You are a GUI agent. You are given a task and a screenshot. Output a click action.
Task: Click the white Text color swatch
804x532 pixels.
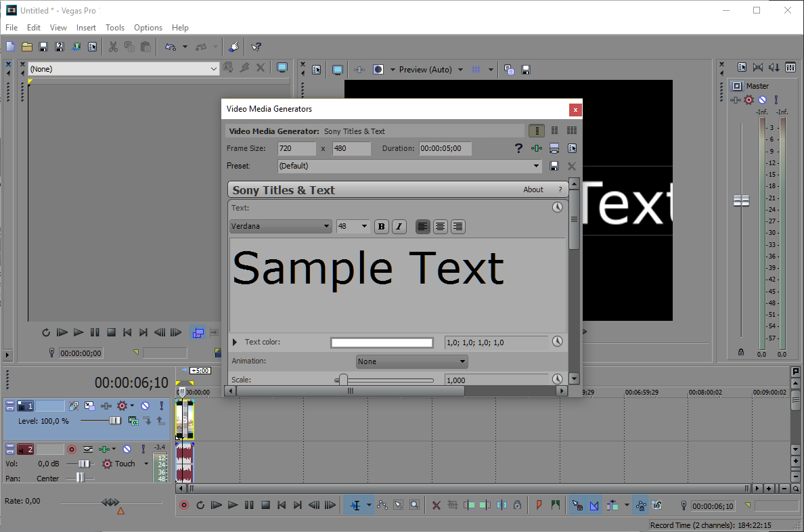click(382, 342)
